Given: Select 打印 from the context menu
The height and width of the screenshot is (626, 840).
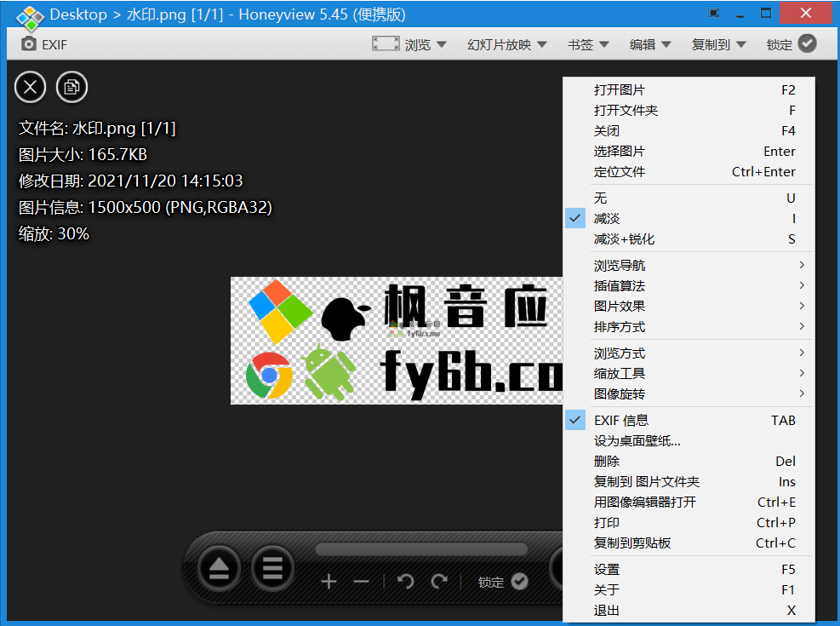Looking at the screenshot, I should point(689,523).
